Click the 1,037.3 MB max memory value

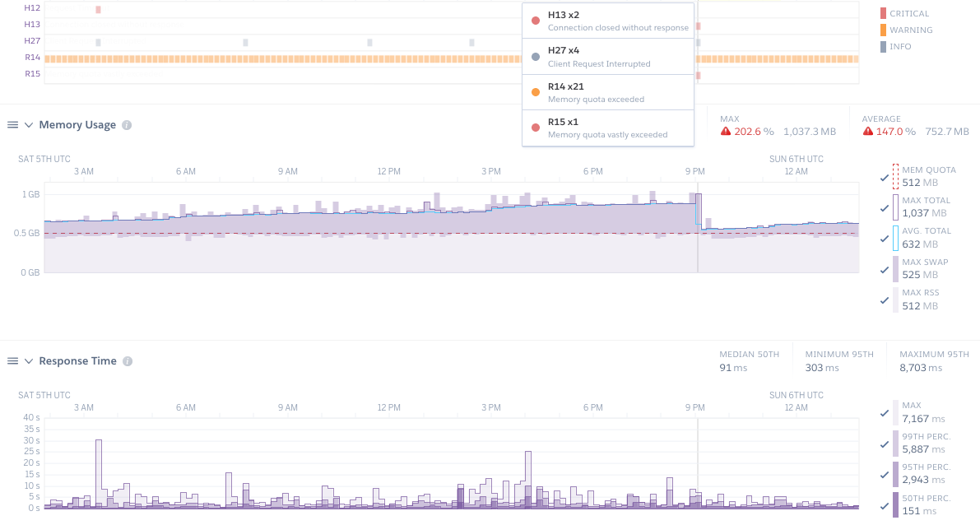coord(810,132)
